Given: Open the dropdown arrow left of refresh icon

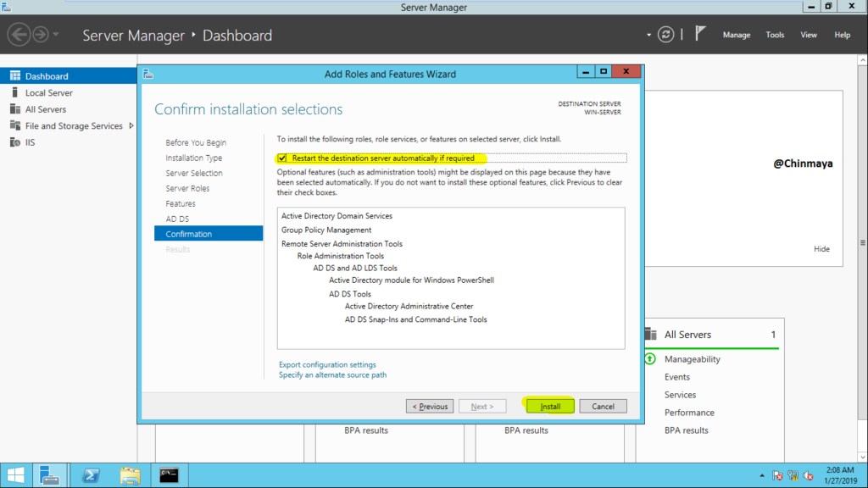Looking at the screenshot, I should coord(648,35).
